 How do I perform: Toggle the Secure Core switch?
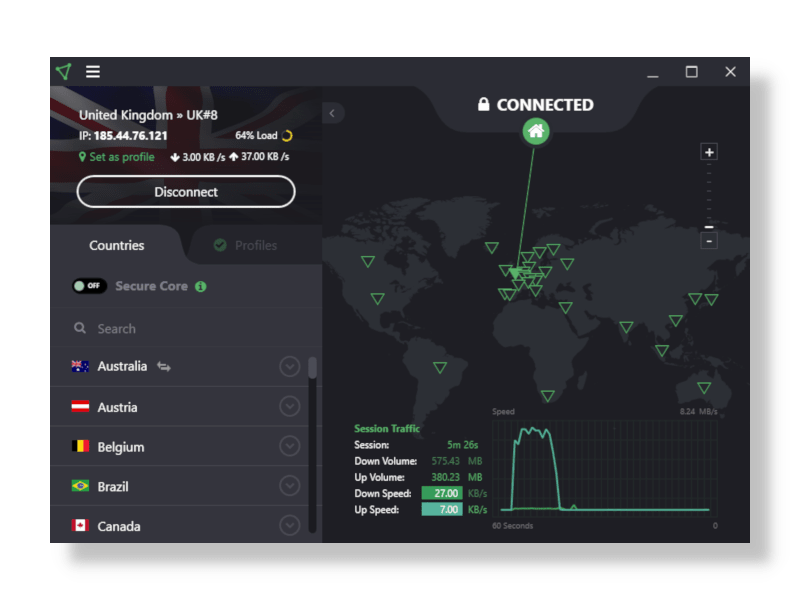point(89,286)
